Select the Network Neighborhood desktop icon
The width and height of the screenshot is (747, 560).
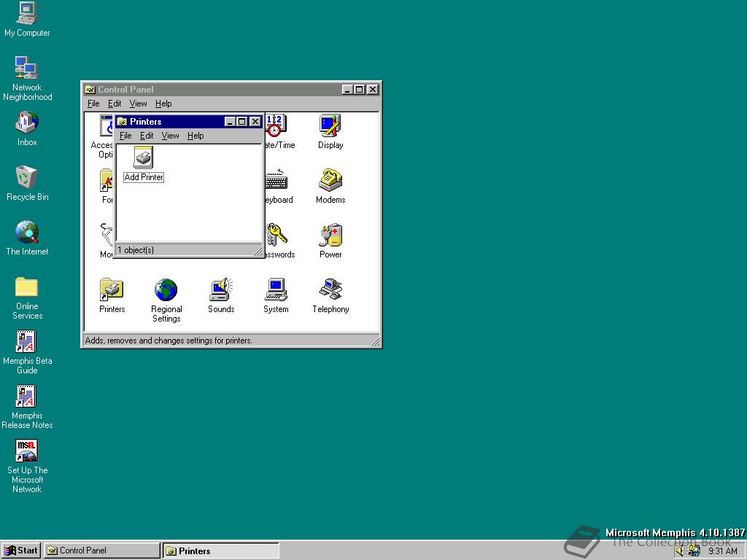tap(27, 68)
